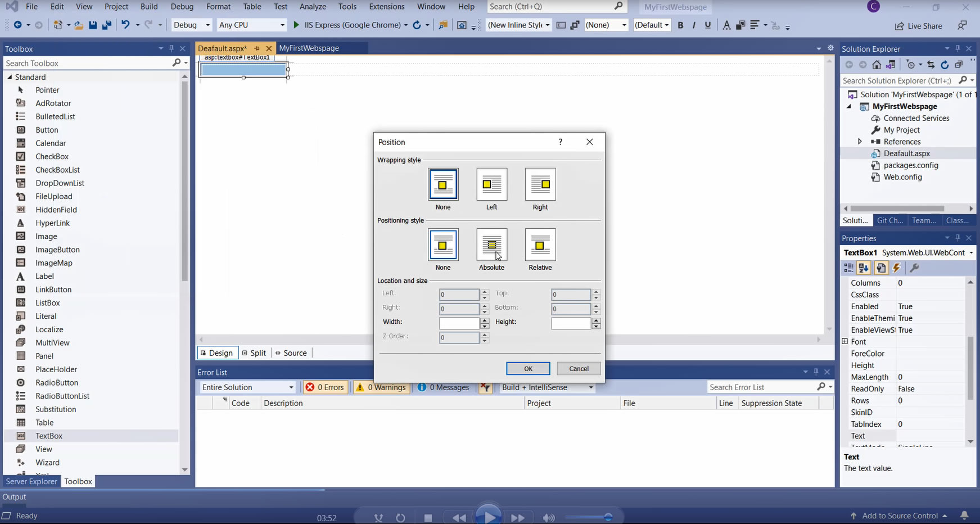This screenshot has width=980, height=524.
Task: Click the Width input field
Action: point(459,323)
